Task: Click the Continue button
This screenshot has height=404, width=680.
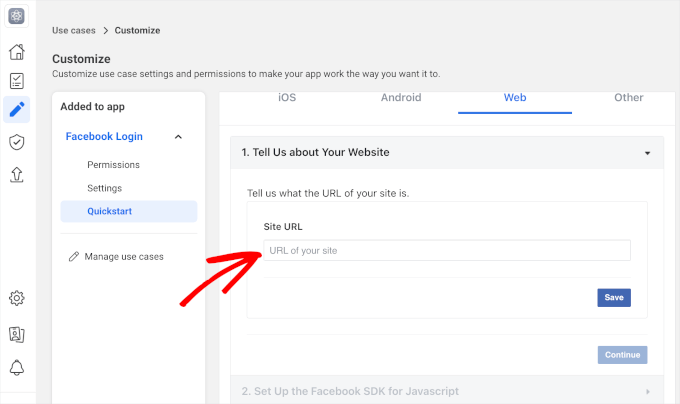Action: 623,355
